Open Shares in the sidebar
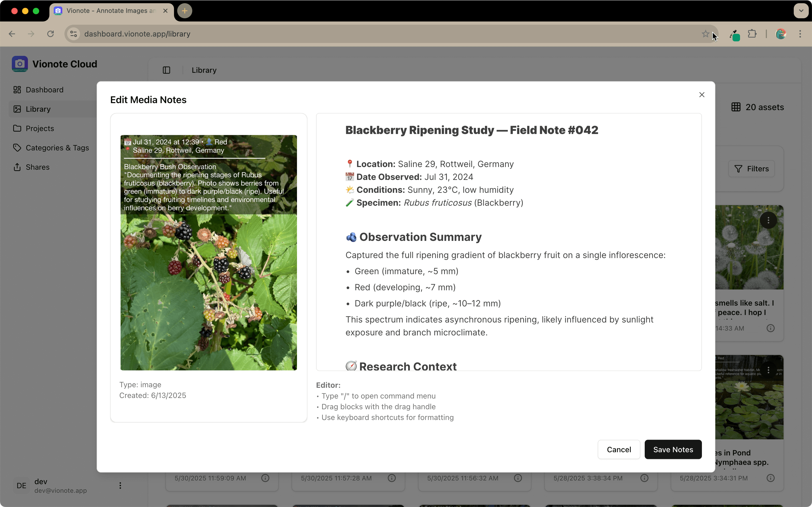 click(x=37, y=167)
